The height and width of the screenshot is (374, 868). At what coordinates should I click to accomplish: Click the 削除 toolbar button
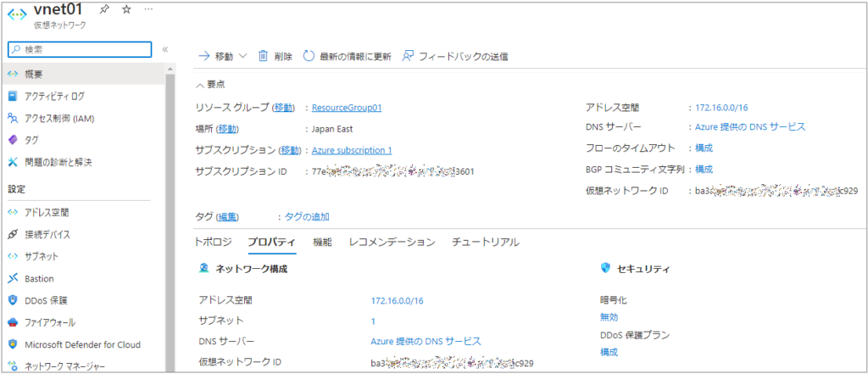[275, 56]
